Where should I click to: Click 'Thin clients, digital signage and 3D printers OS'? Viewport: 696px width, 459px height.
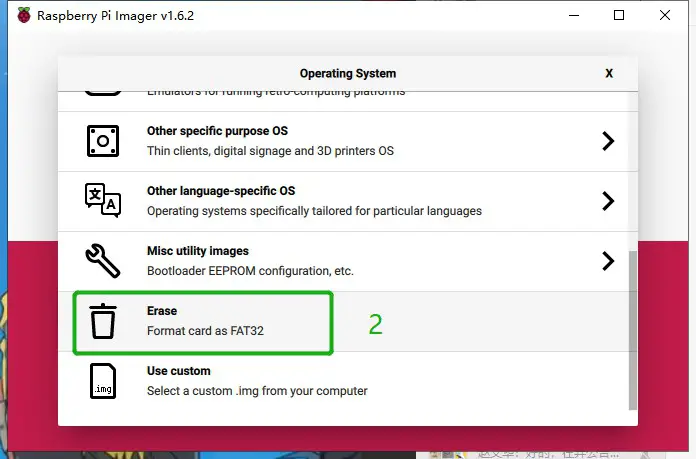tap(270, 151)
